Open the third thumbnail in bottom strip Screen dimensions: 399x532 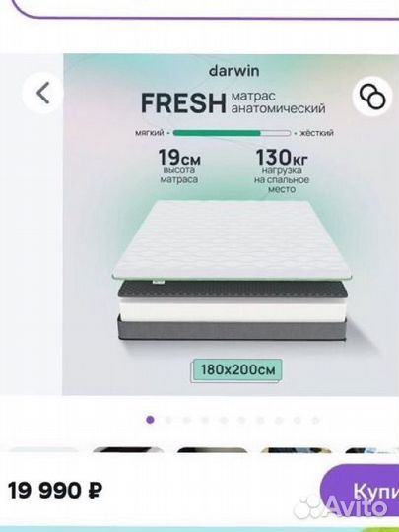pos(213,451)
